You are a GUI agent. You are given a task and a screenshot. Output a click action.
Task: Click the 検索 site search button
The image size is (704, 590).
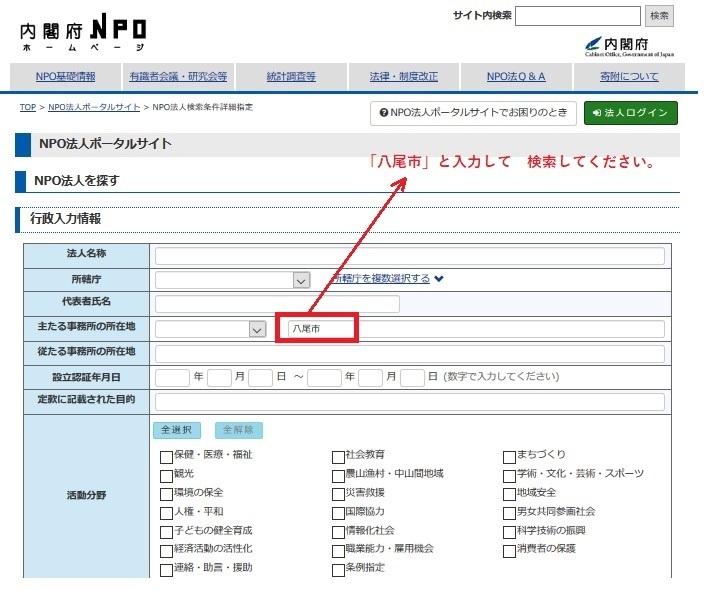[x=659, y=16]
